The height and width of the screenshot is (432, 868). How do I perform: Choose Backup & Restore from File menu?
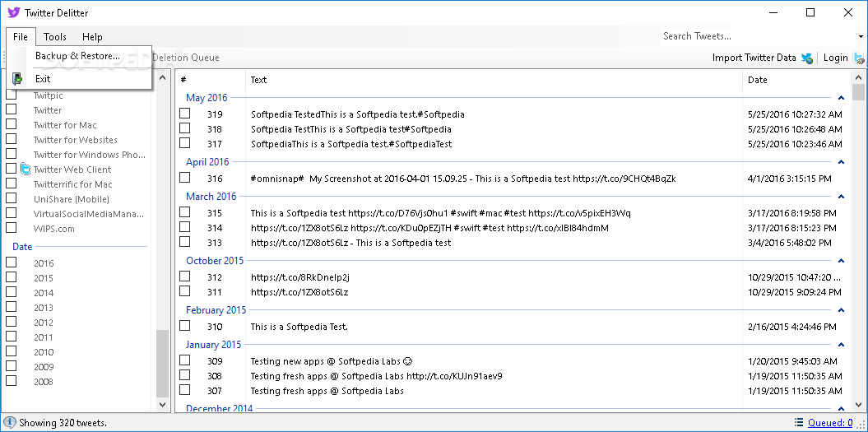(77, 56)
